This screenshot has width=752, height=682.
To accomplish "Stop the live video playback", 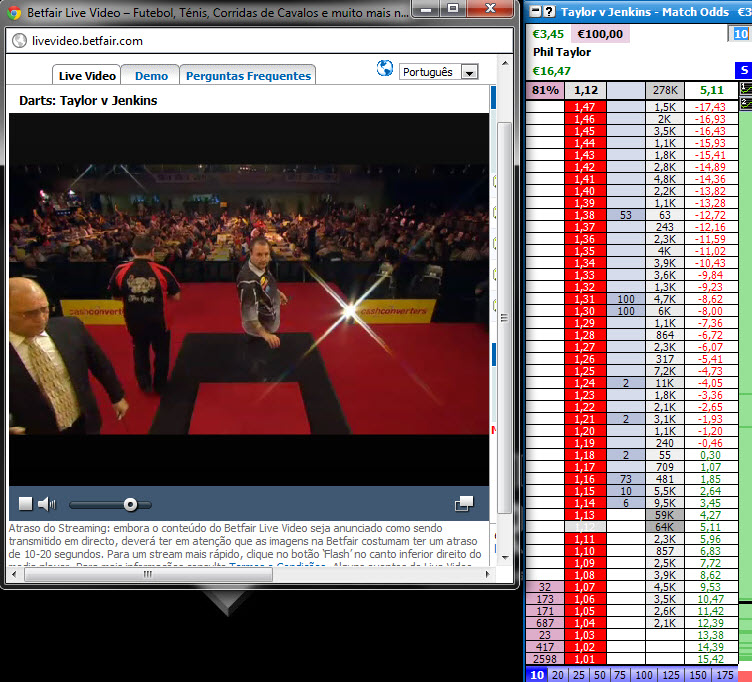I will tap(25, 504).
